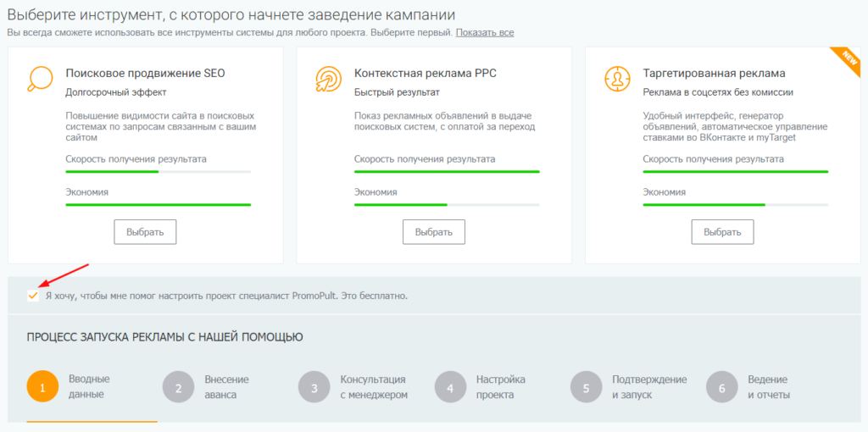
Task: Click step 6 circle for Ведение и отчеты
Action: [721, 387]
